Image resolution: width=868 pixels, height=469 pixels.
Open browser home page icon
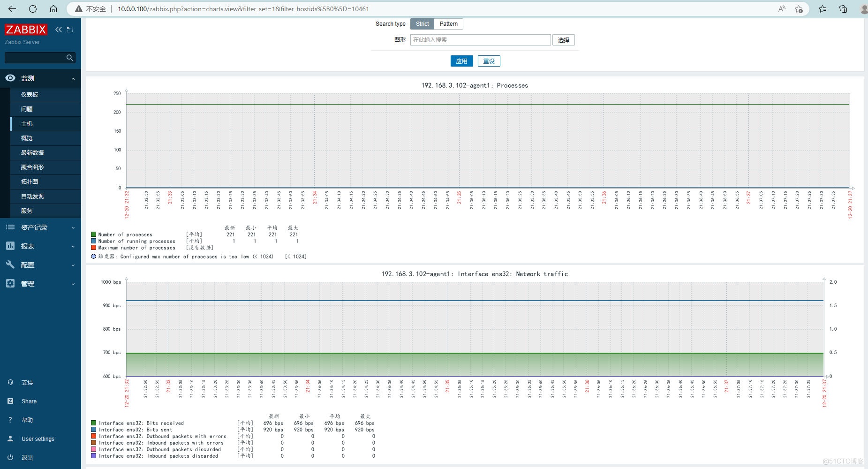[x=53, y=9]
